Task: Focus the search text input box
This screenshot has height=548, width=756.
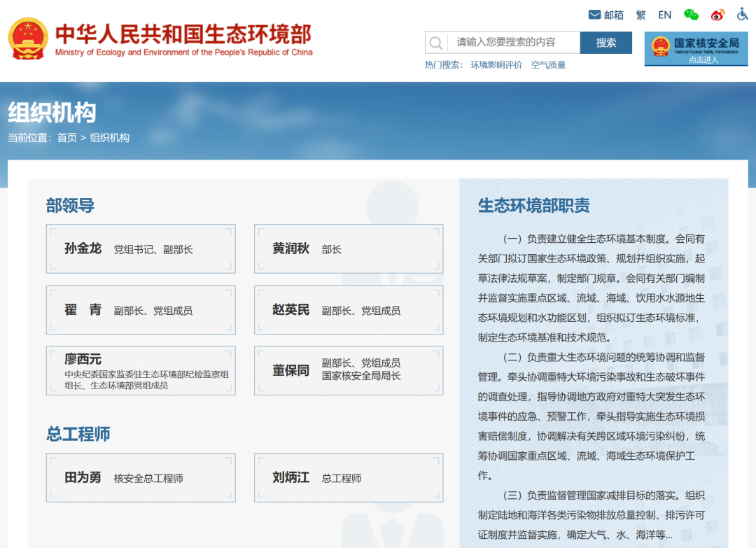Action: pyautogui.click(x=513, y=43)
